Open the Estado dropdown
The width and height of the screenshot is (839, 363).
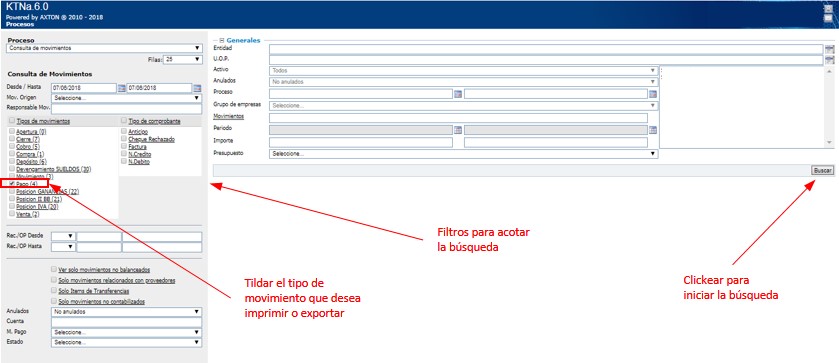point(126,342)
